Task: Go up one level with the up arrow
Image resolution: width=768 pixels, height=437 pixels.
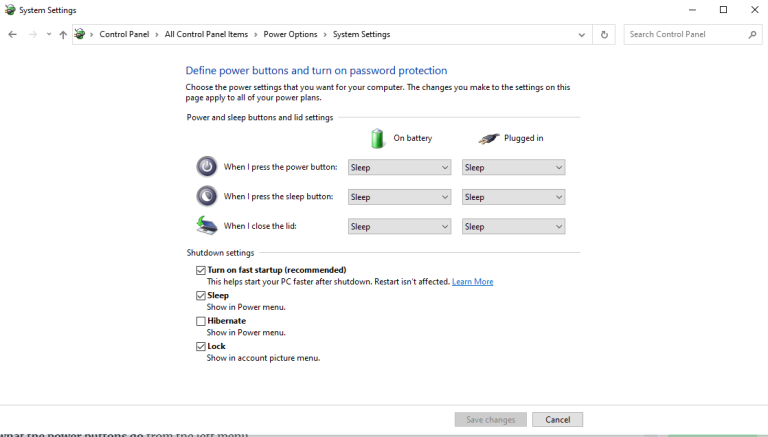Action: 63,34
